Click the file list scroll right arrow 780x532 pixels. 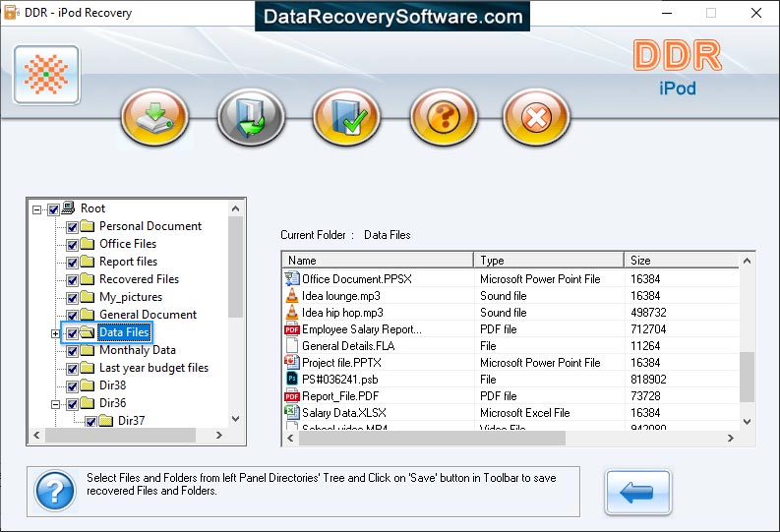click(730, 438)
